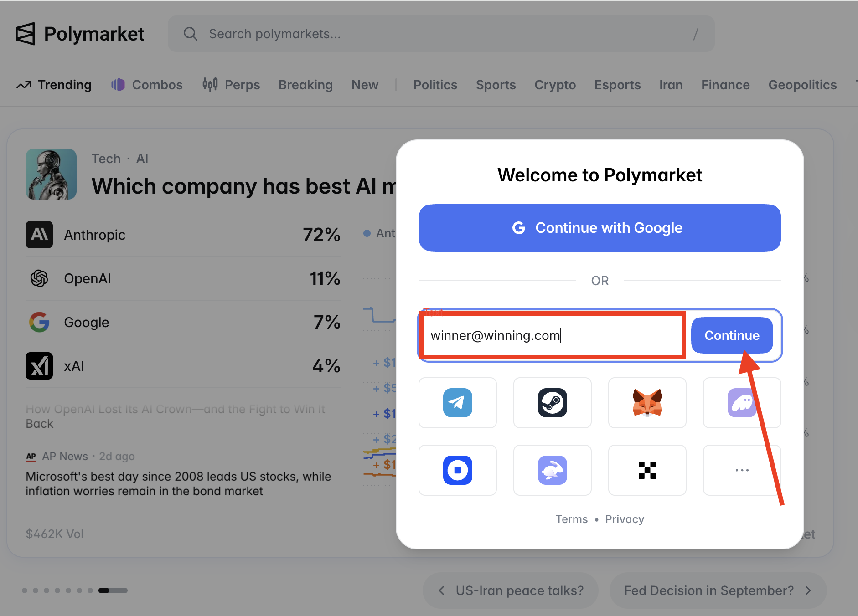Screen dimensions: 858x616
Task: Click the first carousel pagination dot
Action: [x=25, y=590]
